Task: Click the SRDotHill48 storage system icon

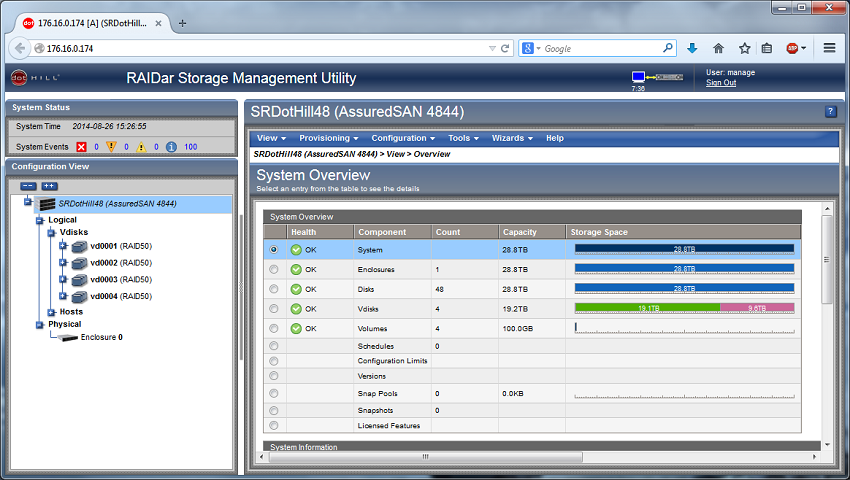Action: point(47,204)
